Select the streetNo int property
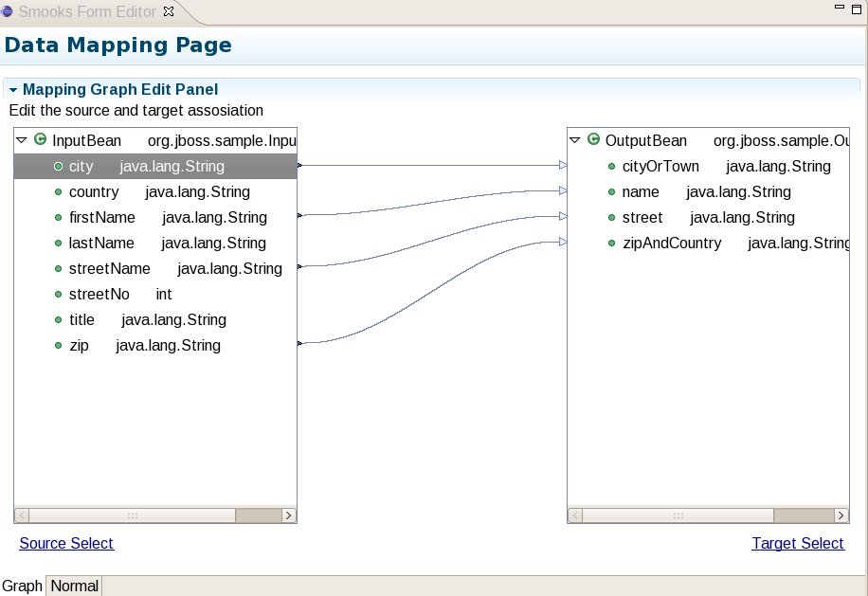868x596 pixels. click(x=155, y=295)
